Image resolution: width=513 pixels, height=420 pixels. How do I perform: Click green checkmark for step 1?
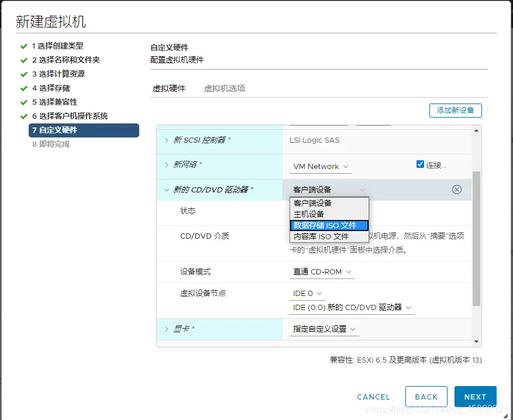[x=23, y=46]
